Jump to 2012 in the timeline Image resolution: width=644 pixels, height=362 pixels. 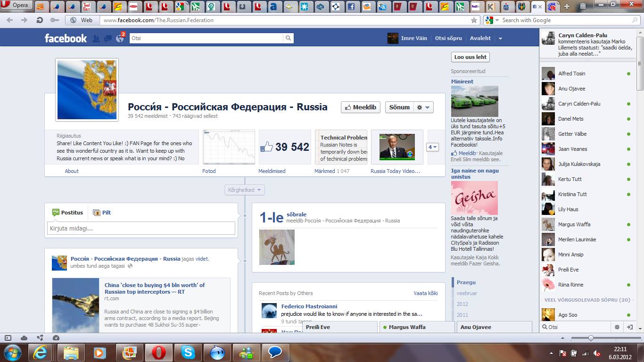[x=462, y=304]
